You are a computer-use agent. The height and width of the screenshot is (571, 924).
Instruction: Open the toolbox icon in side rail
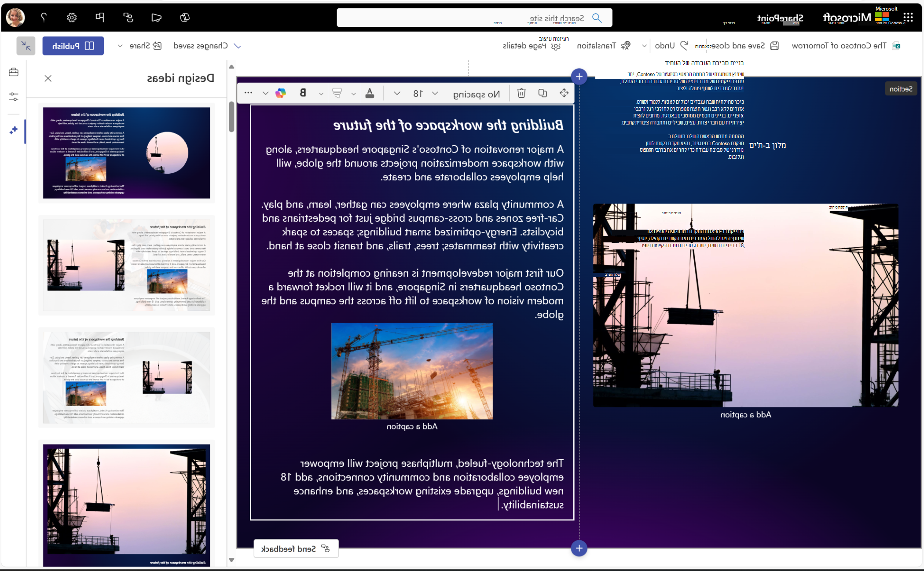[x=14, y=72]
